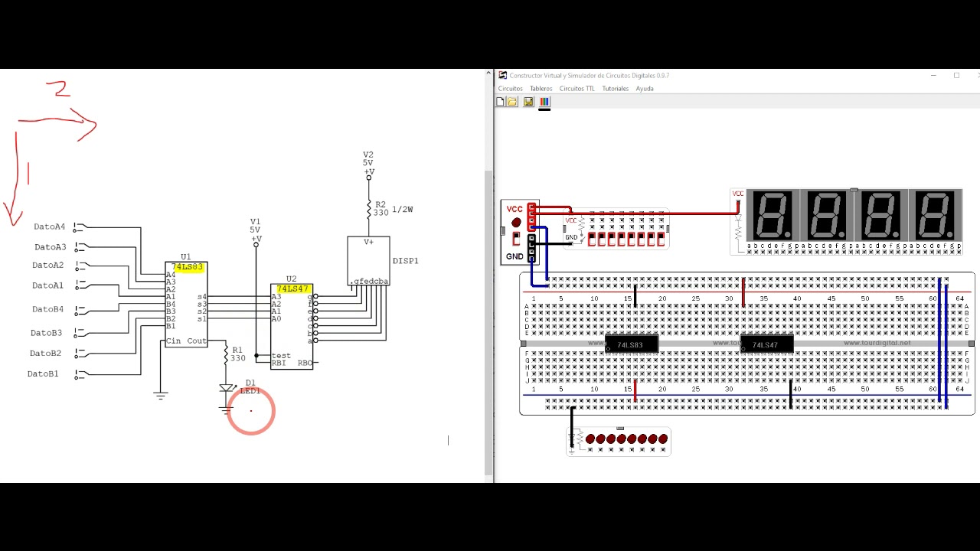Click the Save diskette toolbar icon
The height and width of the screenshot is (551, 980).
tap(528, 102)
